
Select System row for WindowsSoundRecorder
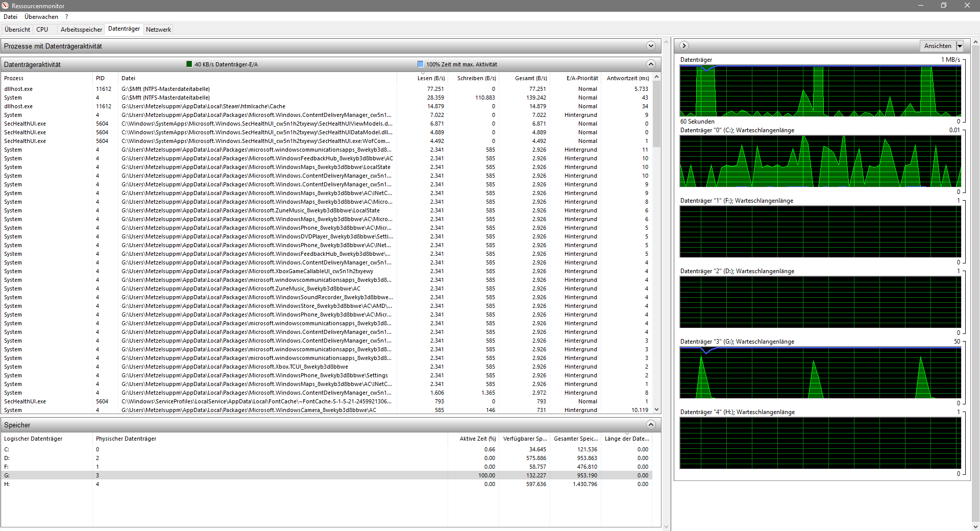[327, 297]
